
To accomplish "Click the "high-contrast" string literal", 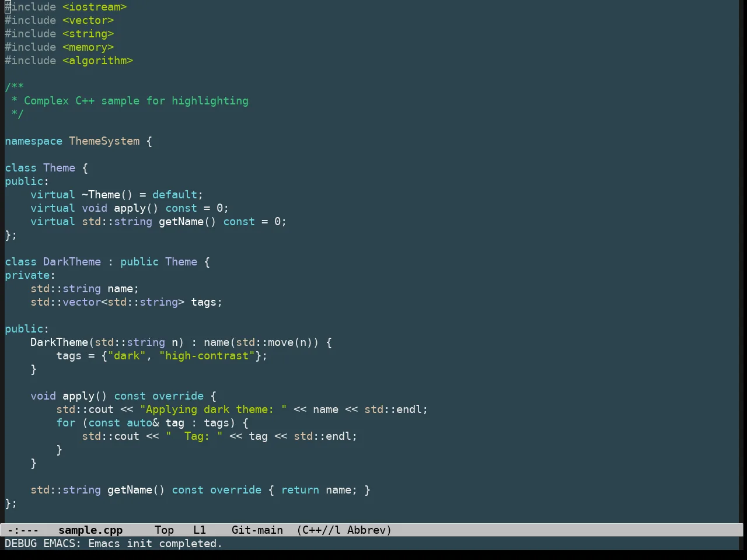I will pyautogui.click(x=207, y=356).
